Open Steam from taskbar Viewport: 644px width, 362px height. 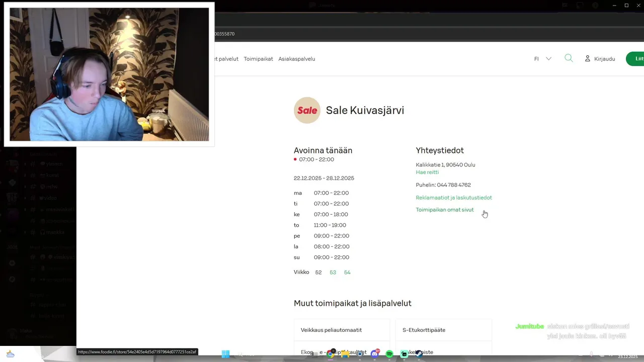click(419, 354)
